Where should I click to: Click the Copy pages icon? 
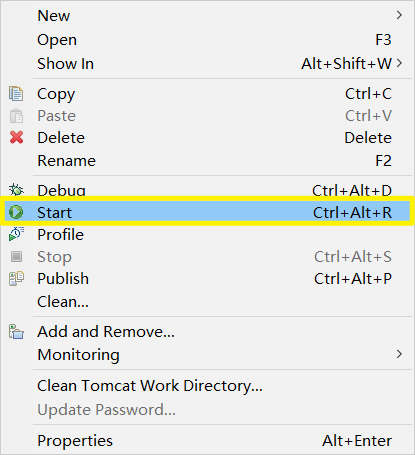pos(16,94)
